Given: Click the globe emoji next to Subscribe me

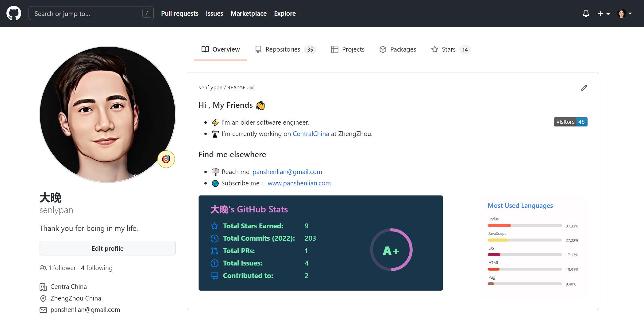Looking at the screenshot, I should tap(215, 184).
